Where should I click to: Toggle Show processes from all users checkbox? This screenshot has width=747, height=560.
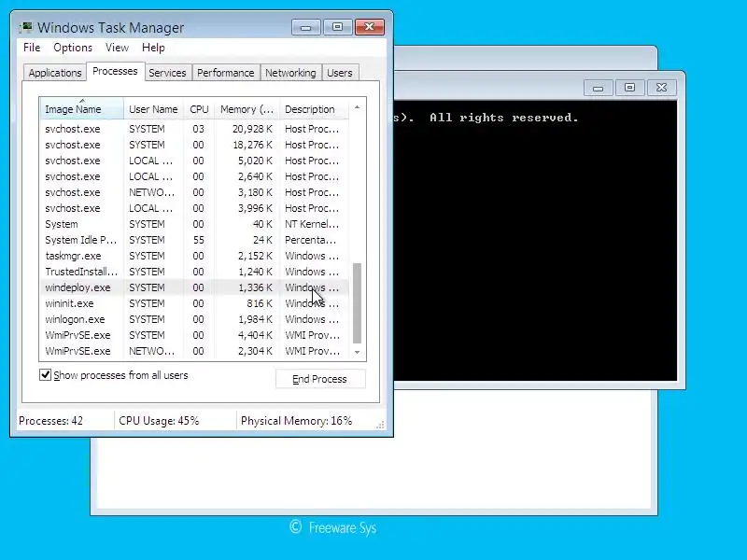[45, 375]
